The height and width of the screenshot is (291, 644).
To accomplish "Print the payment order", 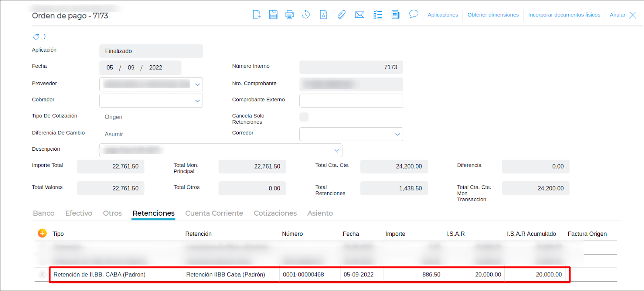I will (x=289, y=15).
